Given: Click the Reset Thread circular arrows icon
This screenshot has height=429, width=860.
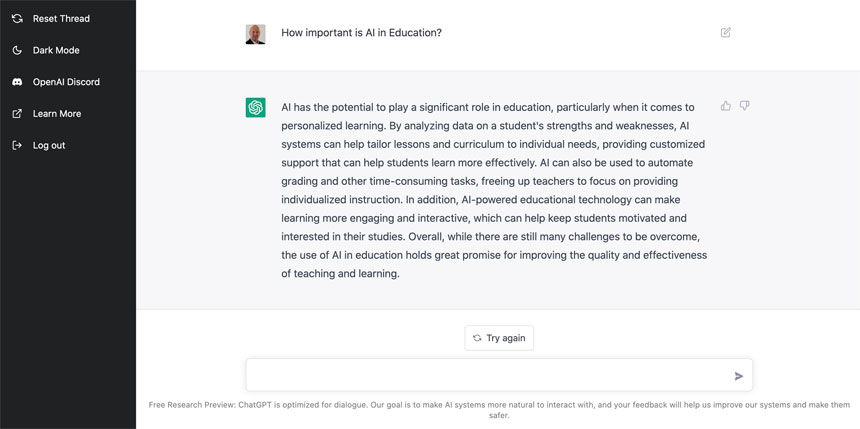Looking at the screenshot, I should point(17,19).
